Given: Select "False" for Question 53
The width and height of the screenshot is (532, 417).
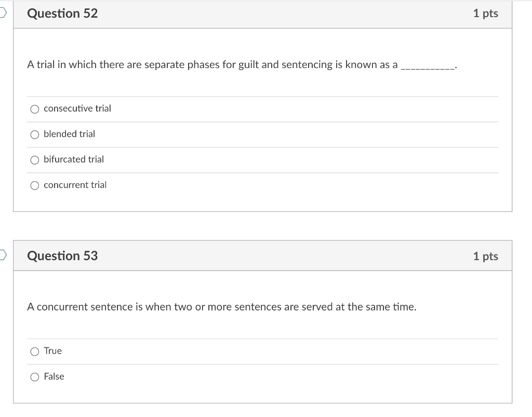Looking at the screenshot, I should [x=34, y=377].
